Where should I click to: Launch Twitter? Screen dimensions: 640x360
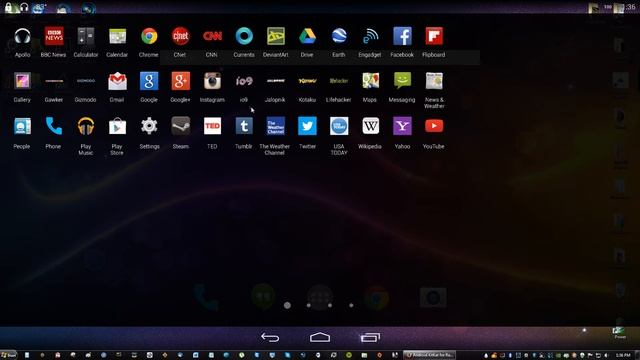click(307, 126)
